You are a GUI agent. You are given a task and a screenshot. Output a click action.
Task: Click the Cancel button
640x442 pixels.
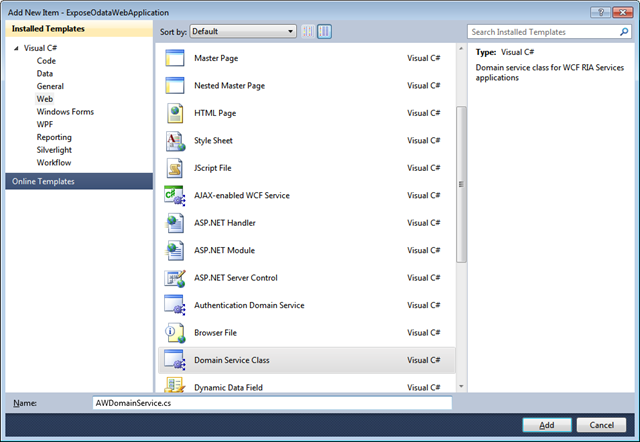[x=601, y=425]
